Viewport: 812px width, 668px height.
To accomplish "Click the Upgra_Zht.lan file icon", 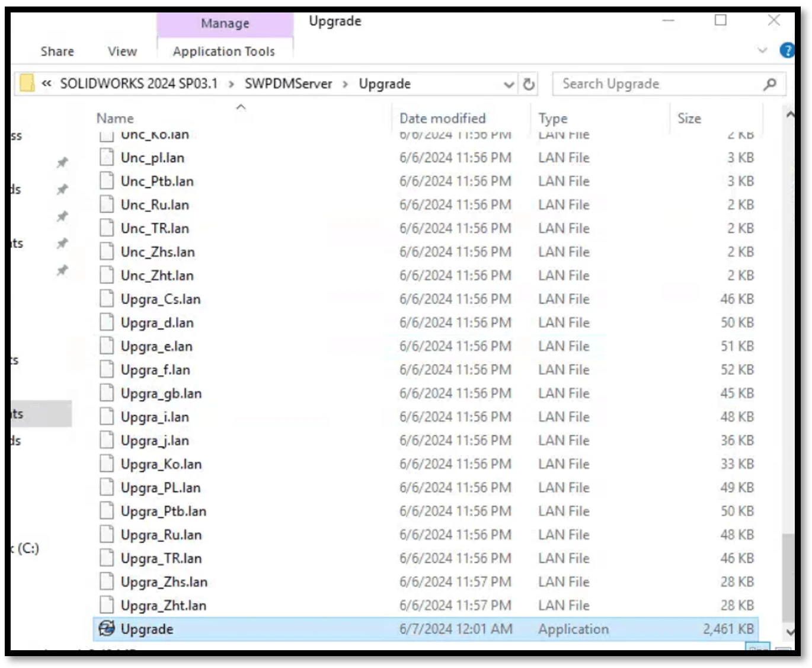I will tap(107, 605).
